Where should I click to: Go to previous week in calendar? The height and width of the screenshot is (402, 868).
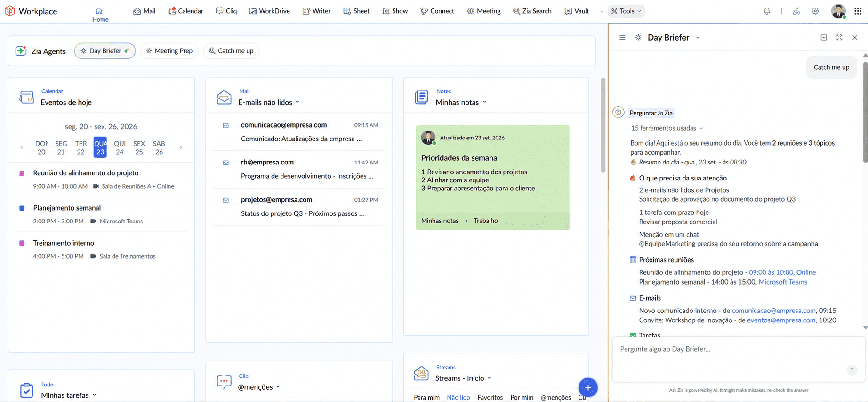[x=22, y=148]
